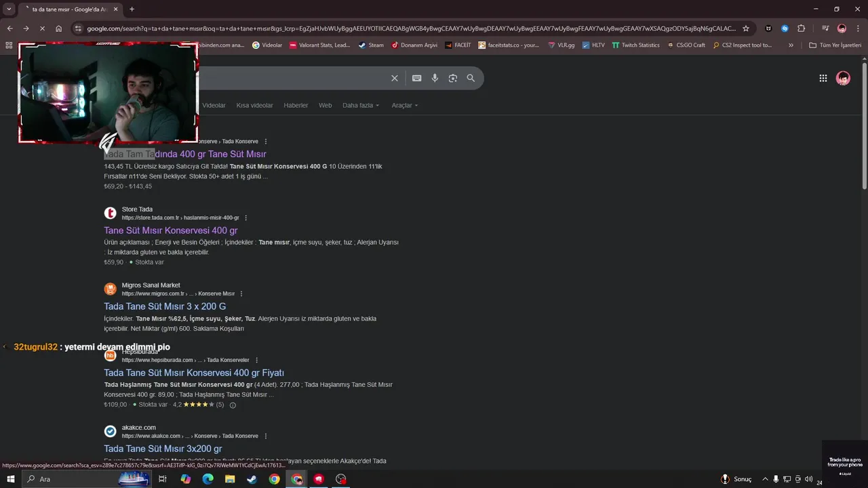
Task: Open File Explorer from taskbar
Action: click(x=230, y=479)
